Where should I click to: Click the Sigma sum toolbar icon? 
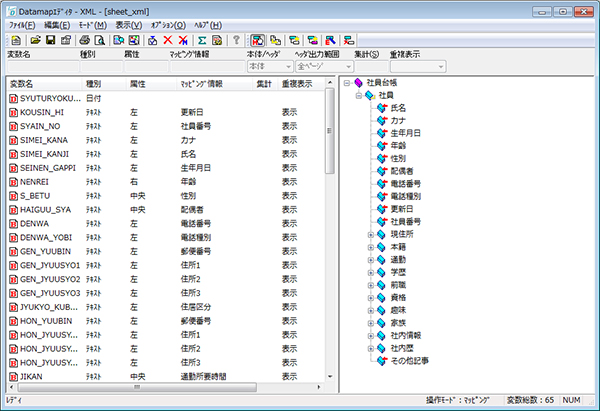coord(201,40)
